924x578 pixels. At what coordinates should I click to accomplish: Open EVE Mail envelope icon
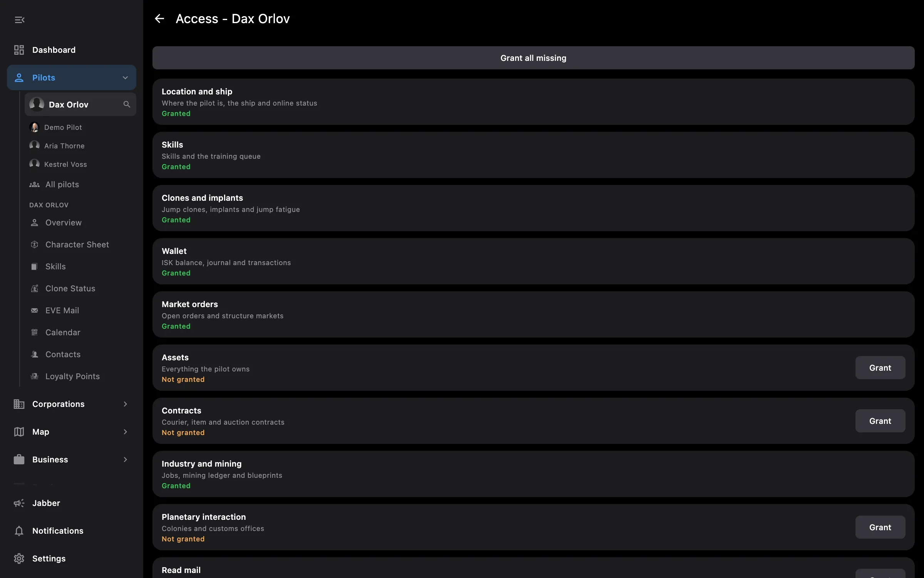click(x=35, y=311)
